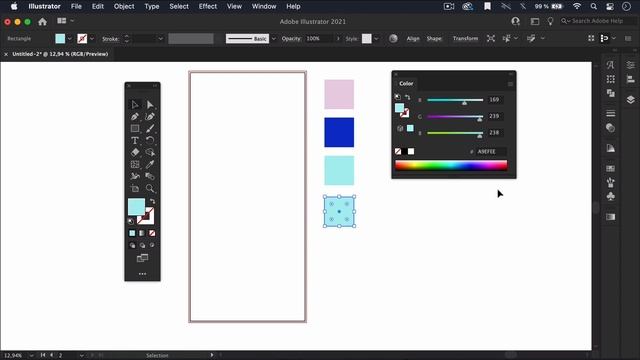Viewport: 640px width, 360px height.
Task: Select the dark blue square on canvas
Action: click(339, 132)
